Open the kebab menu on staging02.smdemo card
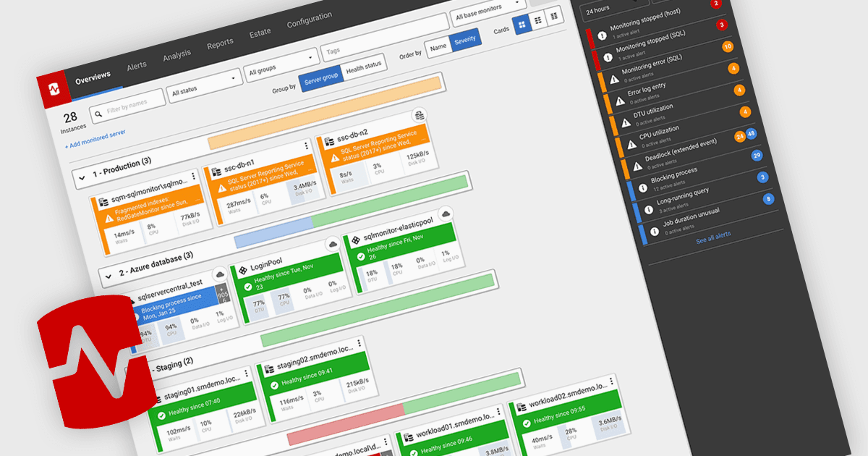This screenshot has width=868, height=456. (358, 342)
